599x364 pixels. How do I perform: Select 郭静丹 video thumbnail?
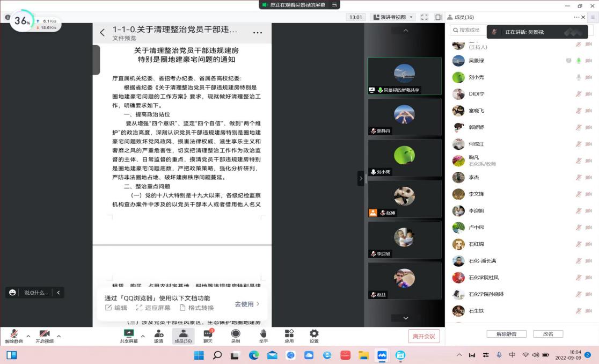tap(405, 117)
